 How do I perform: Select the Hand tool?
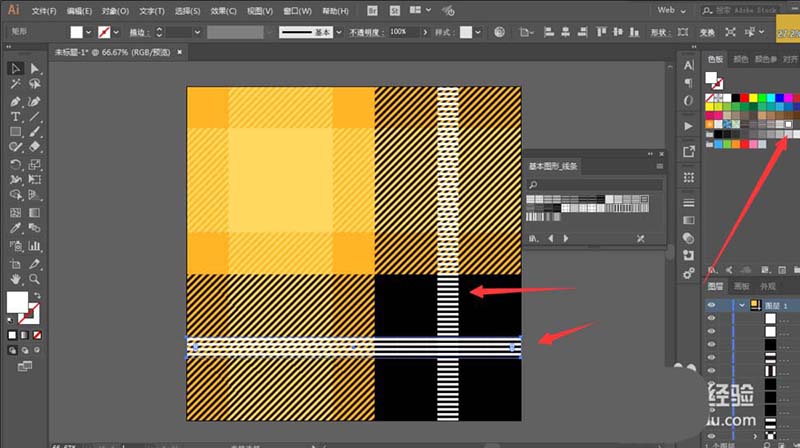point(15,278)
